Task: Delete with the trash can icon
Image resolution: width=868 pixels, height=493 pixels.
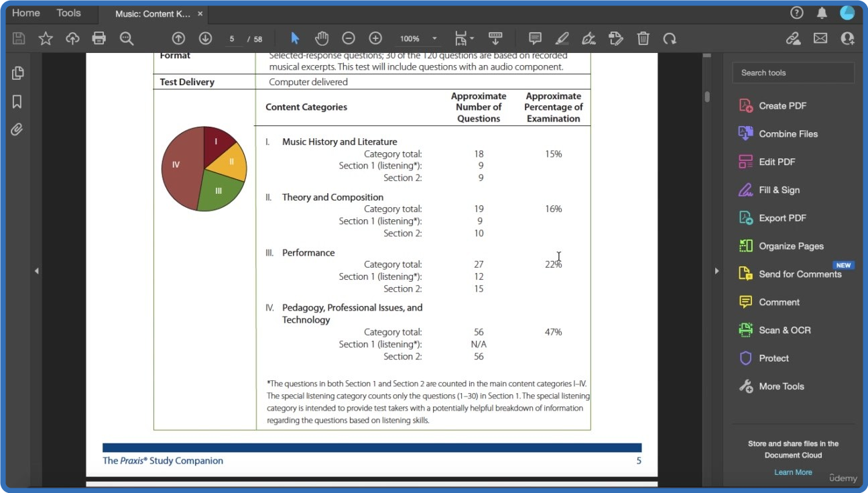Action: 643,38
